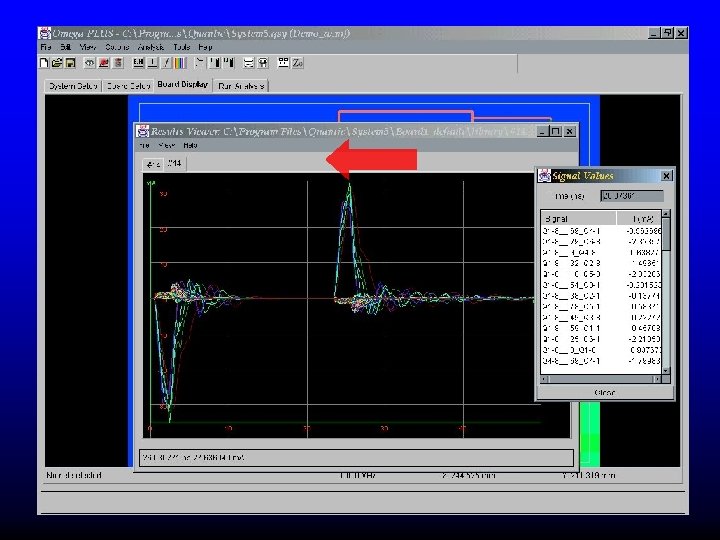This screenshot has width=720, height=540.
Task: Open the Tools menu
Action: coord(181,47)
